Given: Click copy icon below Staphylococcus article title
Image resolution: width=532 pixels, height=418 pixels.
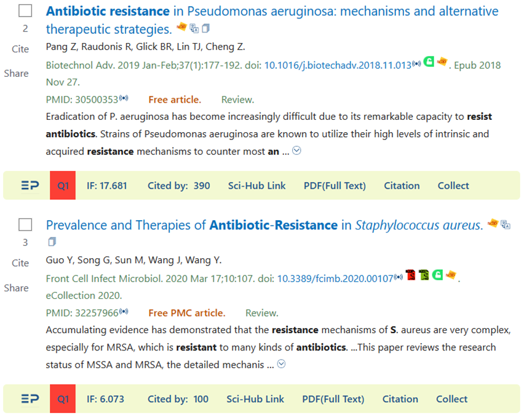Looking at the screenshot, I should (52, 242).
